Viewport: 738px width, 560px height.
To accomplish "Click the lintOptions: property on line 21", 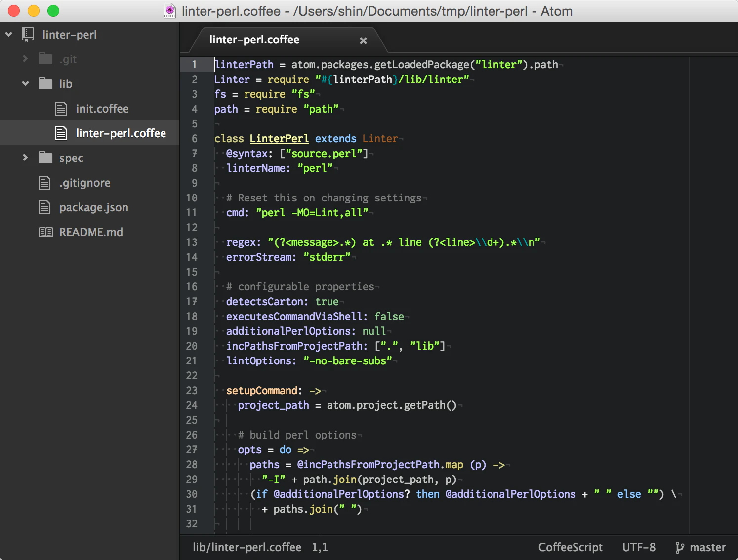I will pos(261,361).
